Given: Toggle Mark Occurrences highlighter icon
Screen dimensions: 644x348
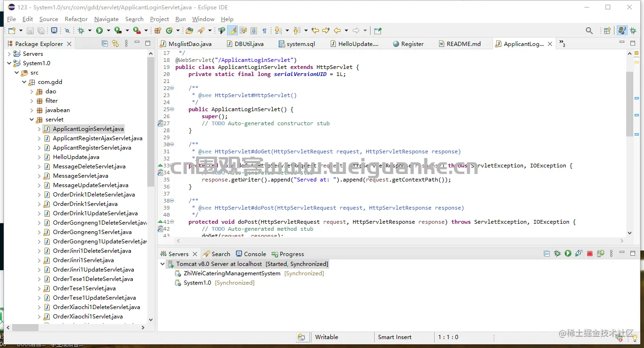Looking at the screenshot, I should tap(233, 30).
